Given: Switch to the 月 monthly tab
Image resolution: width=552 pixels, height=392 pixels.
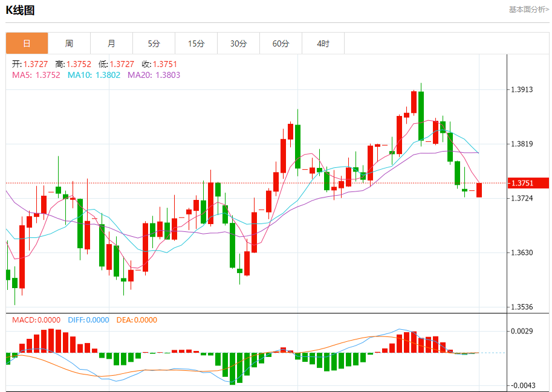Looking at the screenshot, I should (x=111, y=43).
